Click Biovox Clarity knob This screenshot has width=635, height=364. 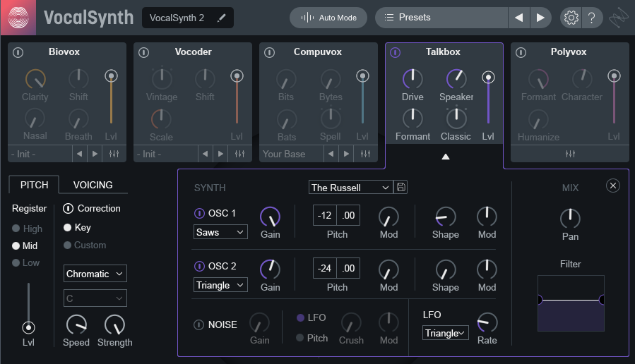pyautogui.click(x=35, y=79)
